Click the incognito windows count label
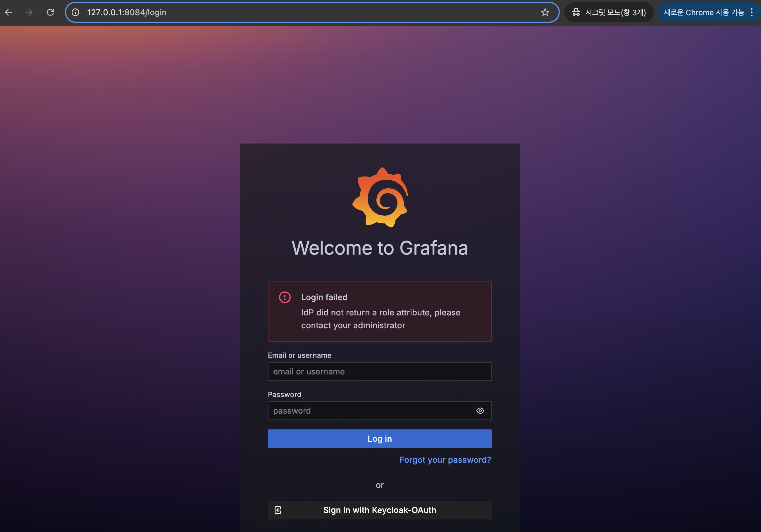The width and height of the screenshot is (761, 532). tap(615, 12)
